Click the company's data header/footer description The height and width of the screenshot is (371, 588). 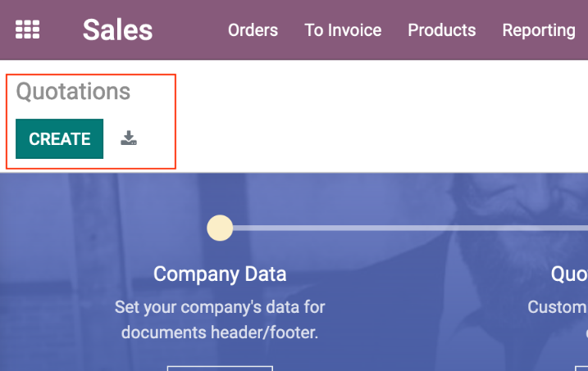220,319
